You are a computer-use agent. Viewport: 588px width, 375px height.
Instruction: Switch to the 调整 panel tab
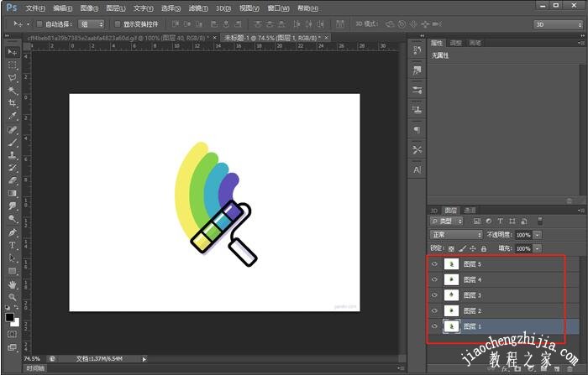(x=456, y=42)
